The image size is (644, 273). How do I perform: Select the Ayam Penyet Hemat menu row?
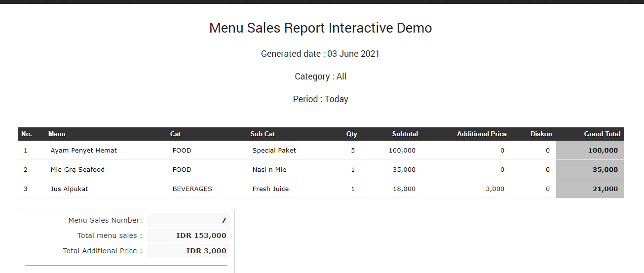(83, 151)
